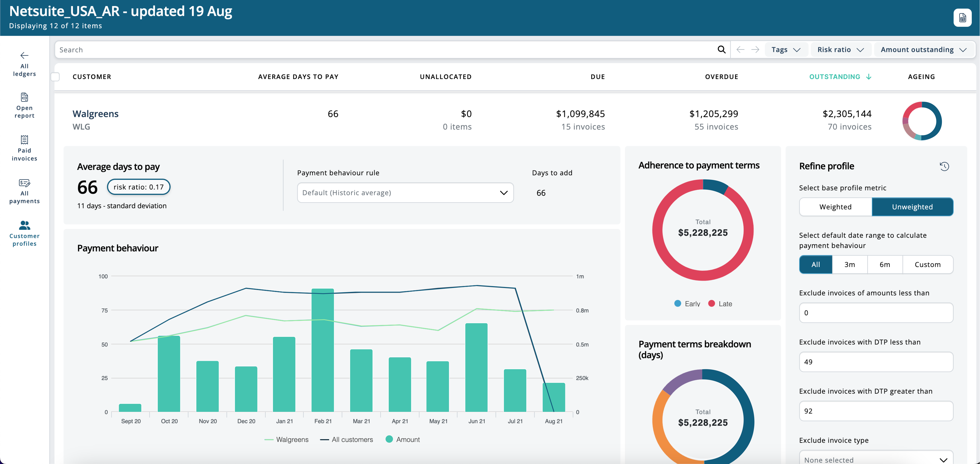Open the Open report sidebar icon
Screen dimensions: 980x464
[x=24, y=98]
